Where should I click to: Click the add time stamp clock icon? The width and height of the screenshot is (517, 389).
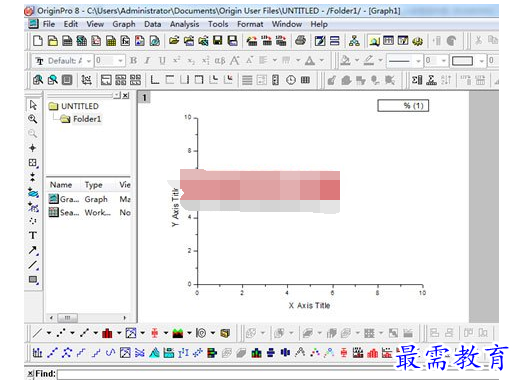click(291, 80)
